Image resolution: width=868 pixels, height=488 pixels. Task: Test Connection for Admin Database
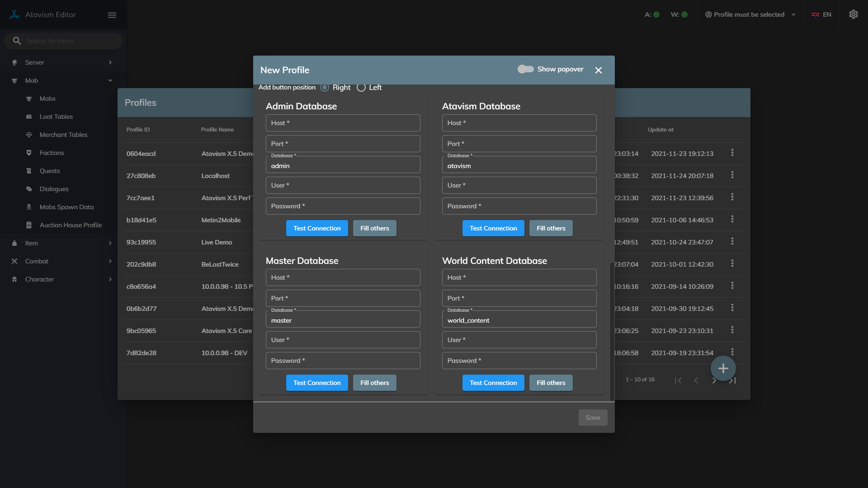point(317,228)
